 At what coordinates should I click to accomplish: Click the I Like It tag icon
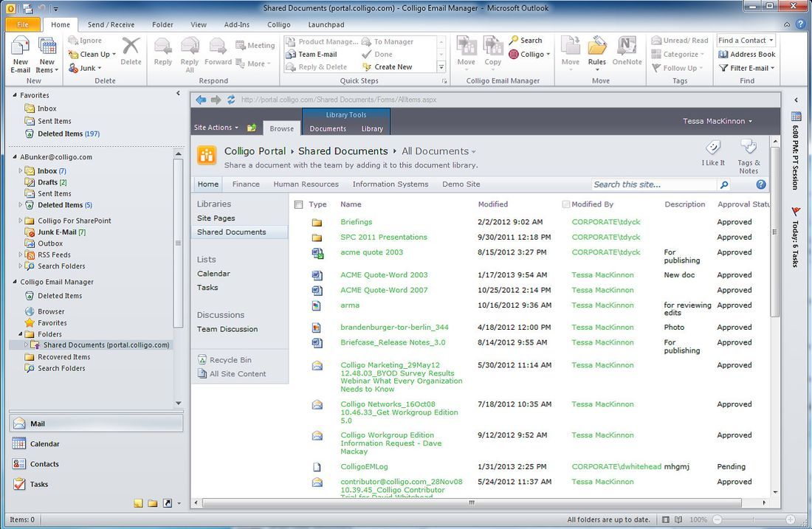pyautogui.click(x=713, y=148)
